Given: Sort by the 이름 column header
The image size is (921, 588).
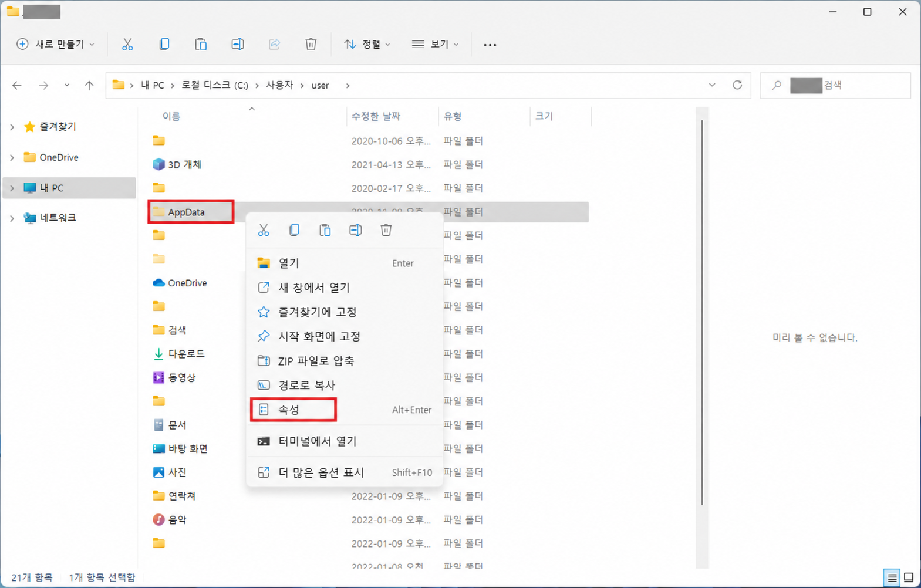Looking at the screenshot, I should pyautogui.click(x=171, y=116).
